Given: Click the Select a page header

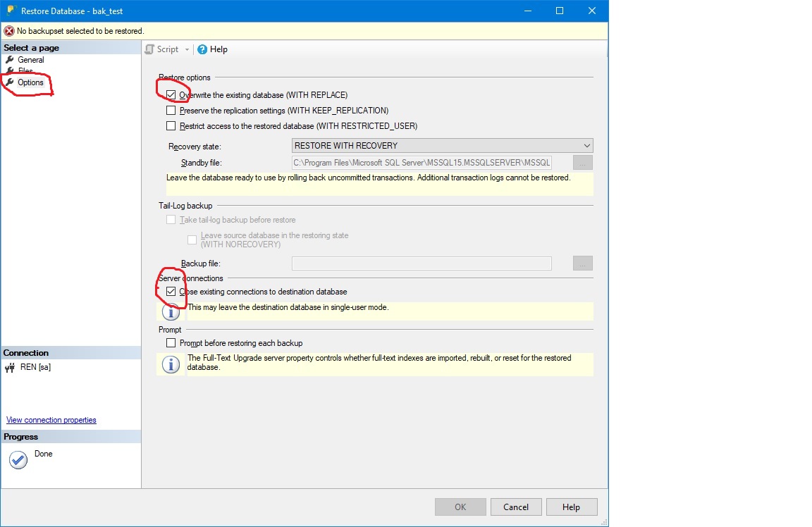Looking at the screenshot, I should coord(71,48).
